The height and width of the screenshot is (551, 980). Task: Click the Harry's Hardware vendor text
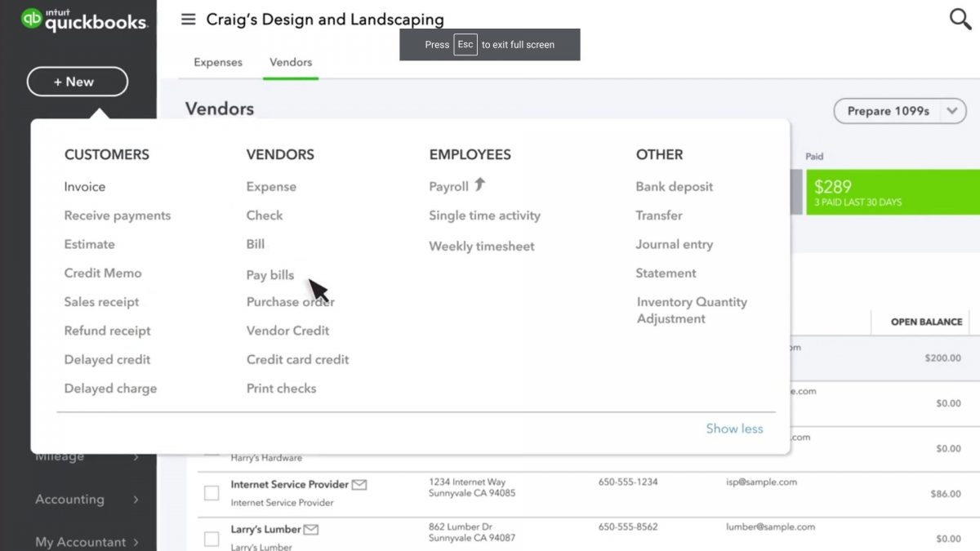[266, 458]
